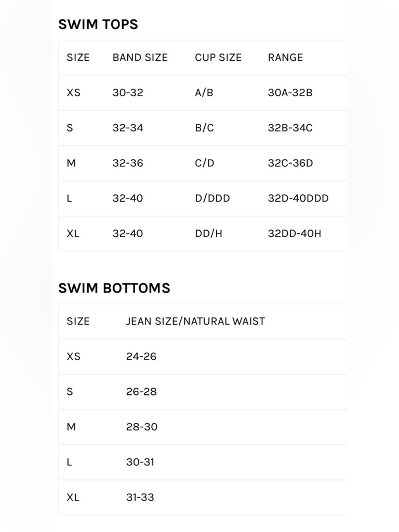Select the 26-28 waist cell

tap(141, 392)
